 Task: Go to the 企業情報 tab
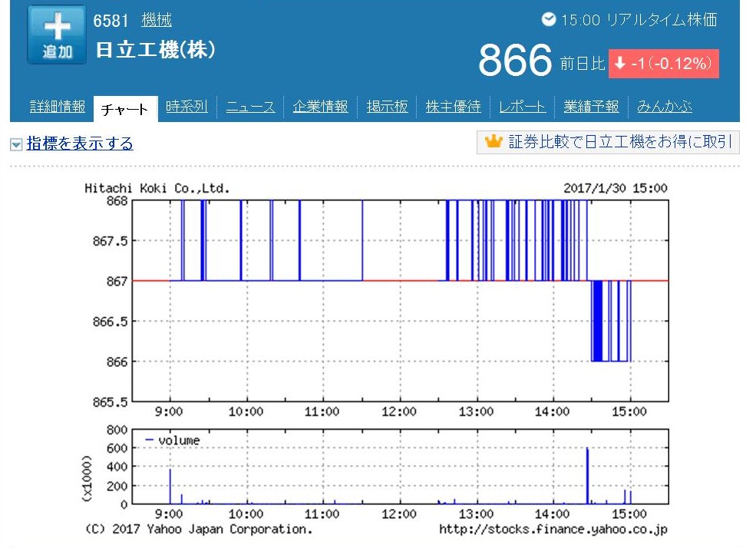point(321,107)
